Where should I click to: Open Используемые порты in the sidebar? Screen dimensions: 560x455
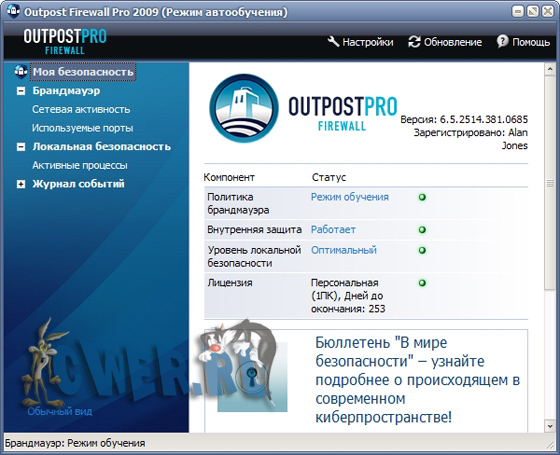point(82,128)
